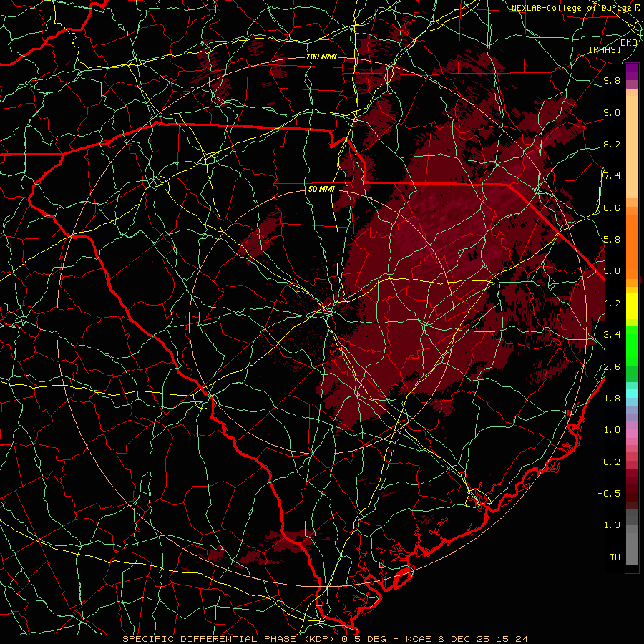The width and height of the screenshot is (644, 644).
Task: Click the 7.4 value on the color scale
Action: 612,176
